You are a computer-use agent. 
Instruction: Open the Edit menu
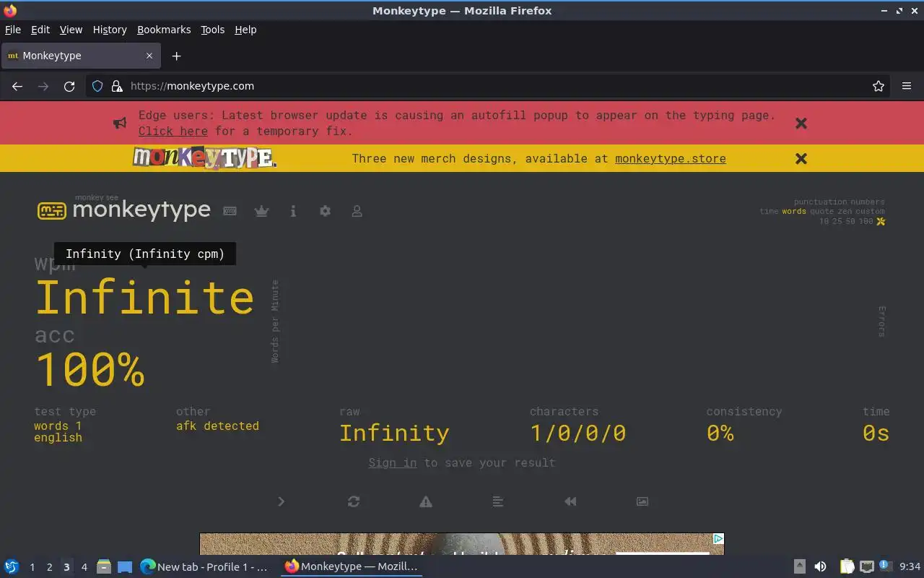(x=40, y=30)
